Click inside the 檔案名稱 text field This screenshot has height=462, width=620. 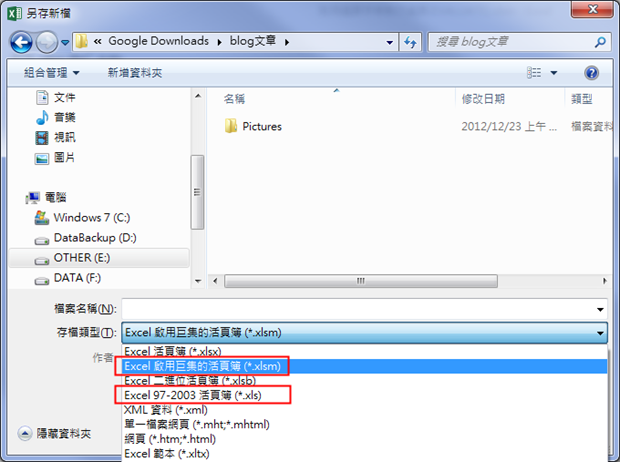tap(358, 309)
